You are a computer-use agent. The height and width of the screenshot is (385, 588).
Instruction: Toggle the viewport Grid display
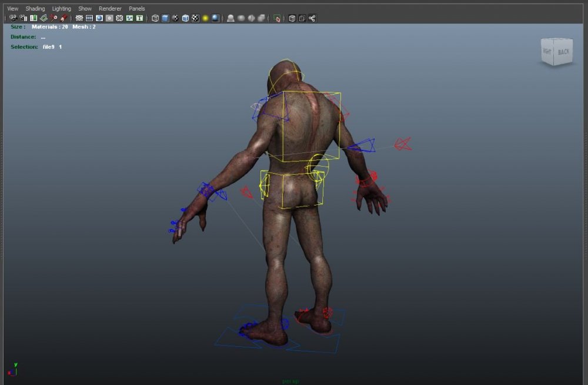point(79,18)
